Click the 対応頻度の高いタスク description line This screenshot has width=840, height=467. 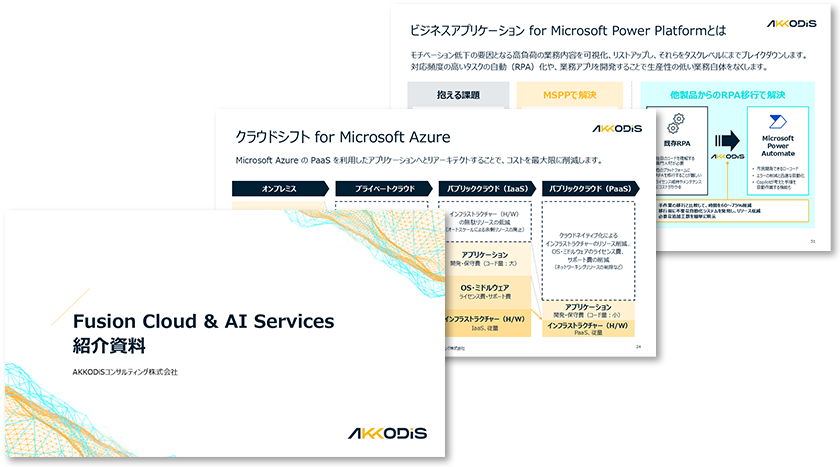point(589,67)
